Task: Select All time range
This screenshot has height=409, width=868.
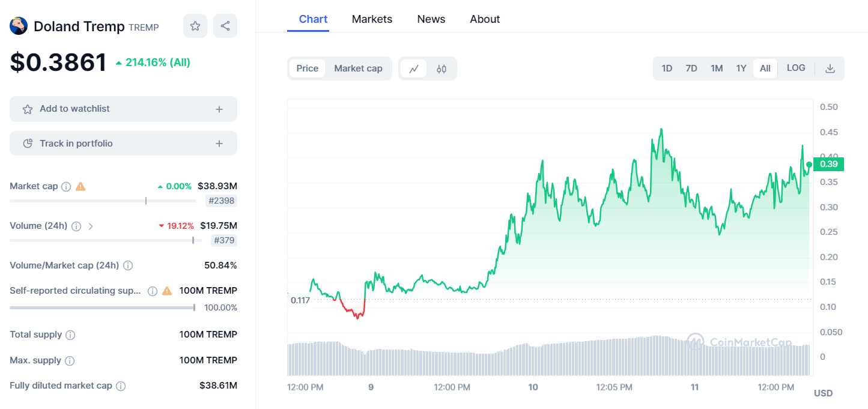Action: (x=765, y=68)
